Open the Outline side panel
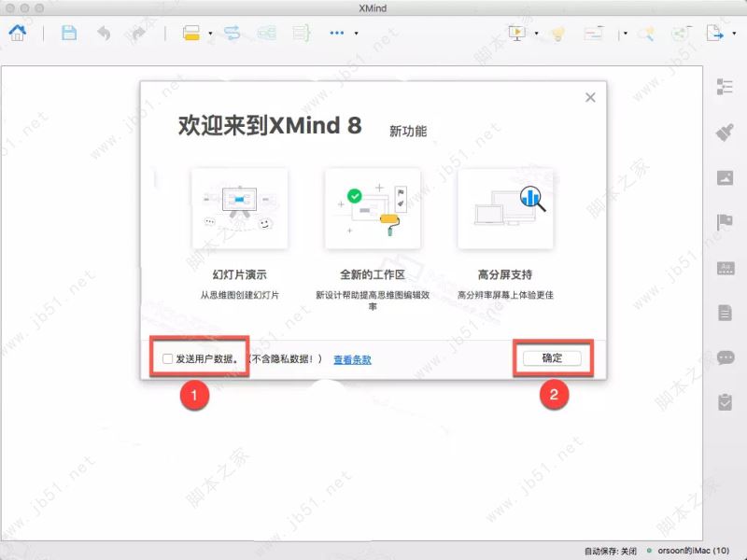 (725, 87)
